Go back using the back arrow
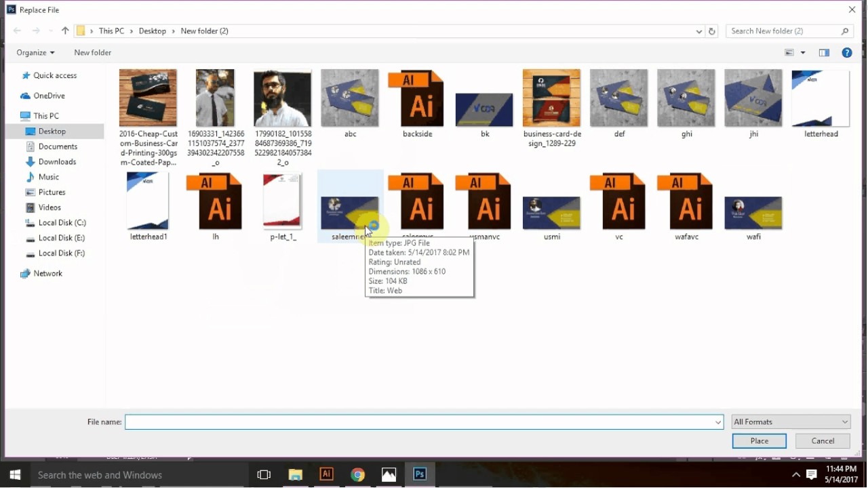The height and width of the screenshot is (488, 868). [x=18, y=31]
